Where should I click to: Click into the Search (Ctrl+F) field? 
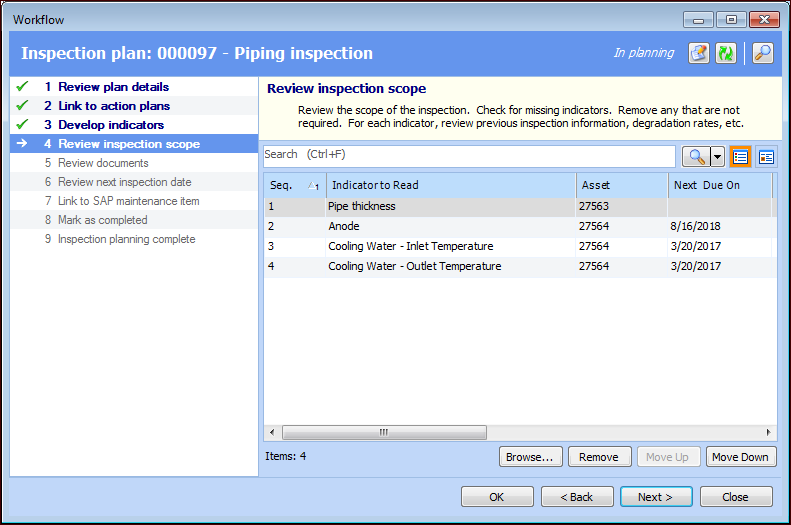(469, 155)
